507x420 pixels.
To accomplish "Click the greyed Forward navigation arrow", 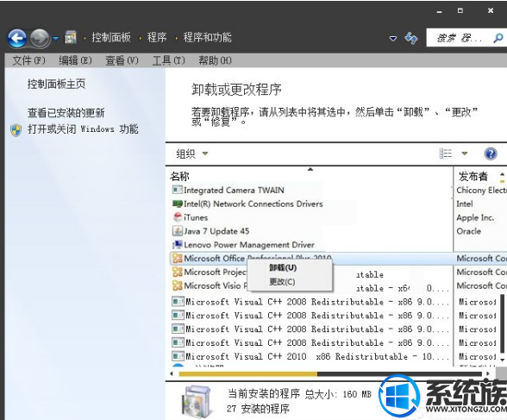I will 40,39.
